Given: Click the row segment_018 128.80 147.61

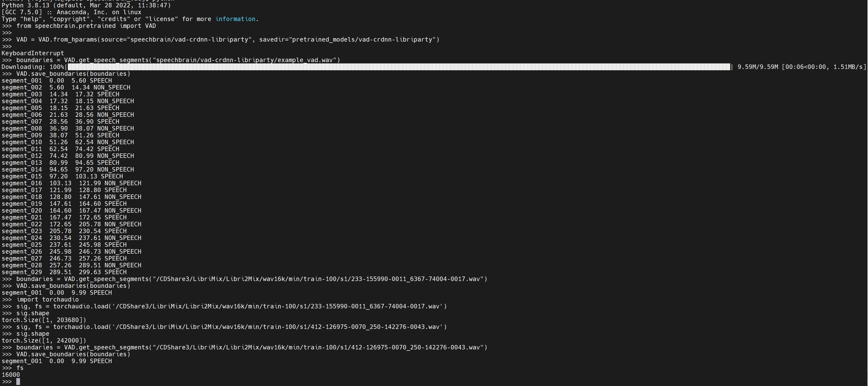Looking at the screenshot, I should (x=72, y=197).
